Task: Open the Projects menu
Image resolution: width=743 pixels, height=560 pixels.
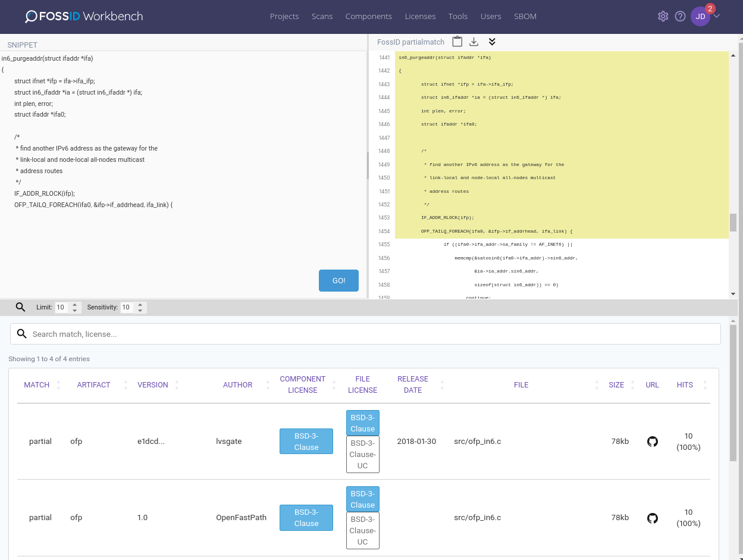Action: pyautogui.click(x=284, y=16)
